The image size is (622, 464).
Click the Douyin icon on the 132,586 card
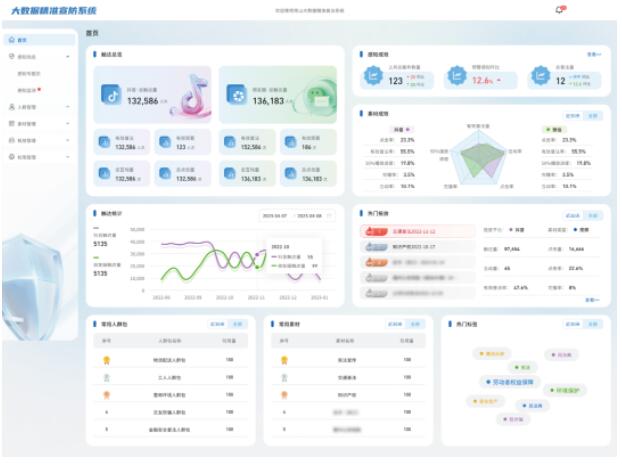click(113, 96)
